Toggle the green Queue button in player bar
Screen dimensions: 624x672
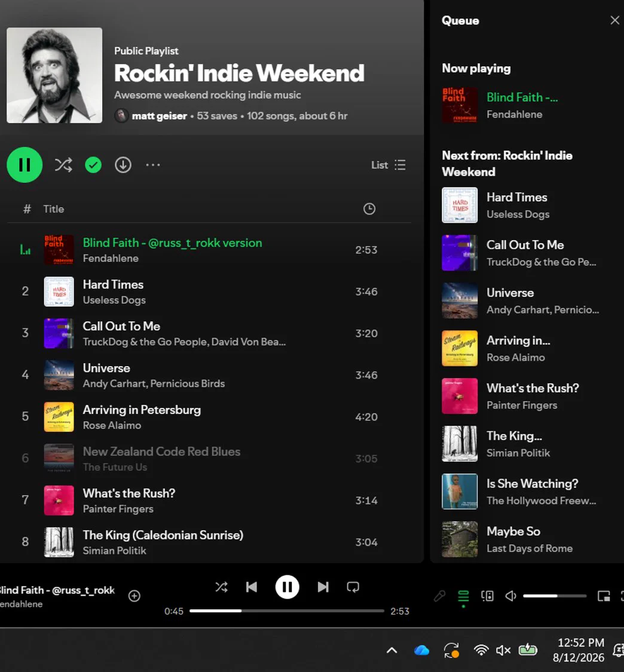463,596
